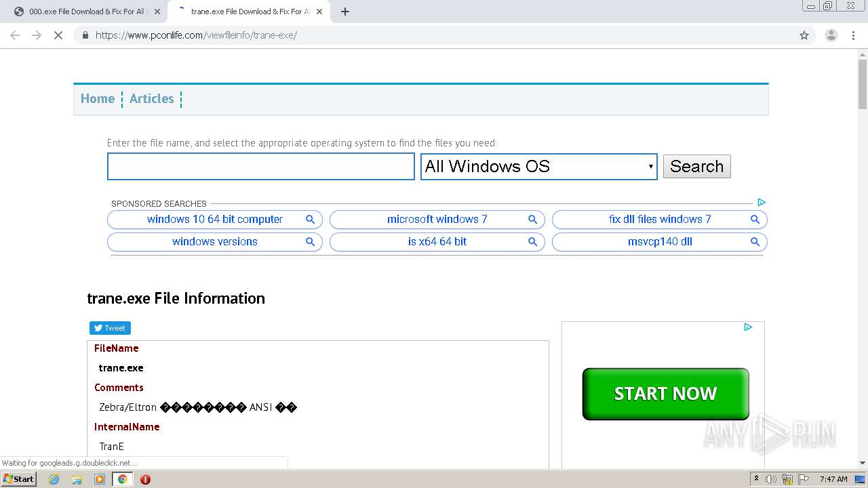Screen dimensions: 868x488
Task: Show hidden system tray icons
Action: [x=756, y=479]
